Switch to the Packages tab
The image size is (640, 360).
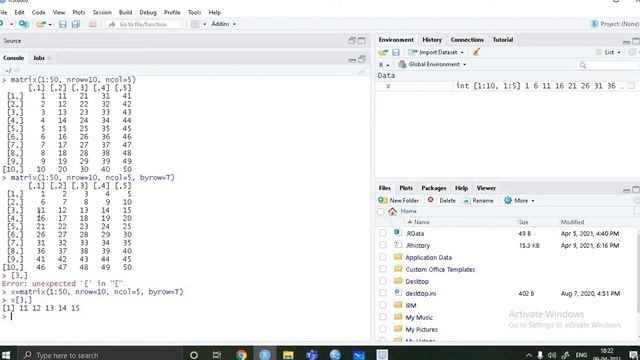pos(433,188)
